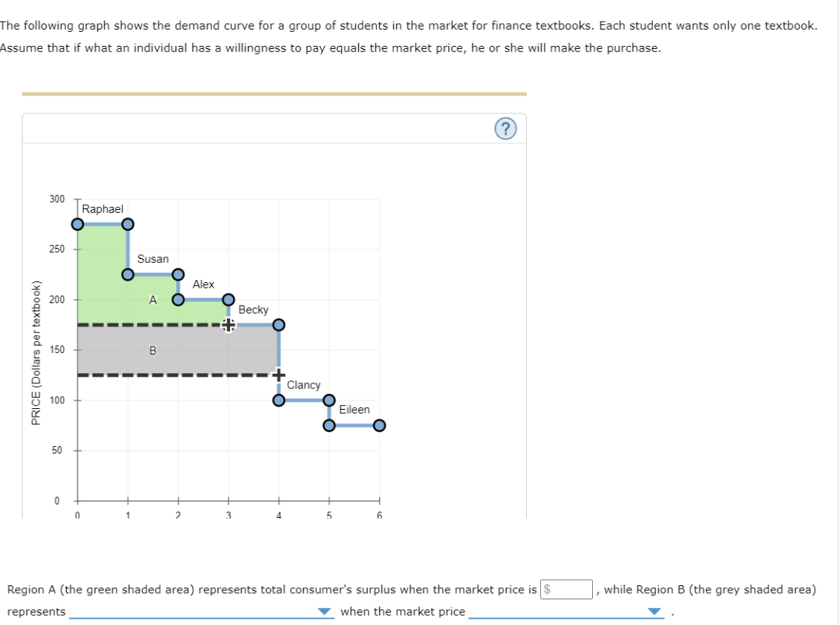Viewport: 840px width, 625px height.
Task: Click Susan's left circle point on the demand curve
Action: 127,274
